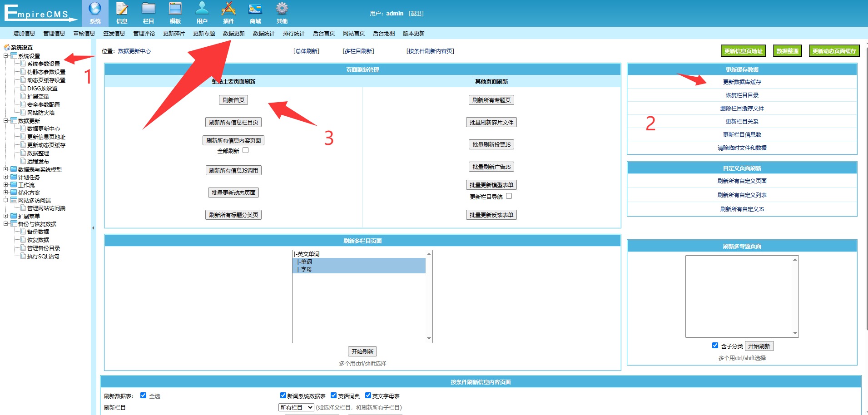
Task: Collapse the 备份与恢复数据 tree node
Action: point(6,224)
